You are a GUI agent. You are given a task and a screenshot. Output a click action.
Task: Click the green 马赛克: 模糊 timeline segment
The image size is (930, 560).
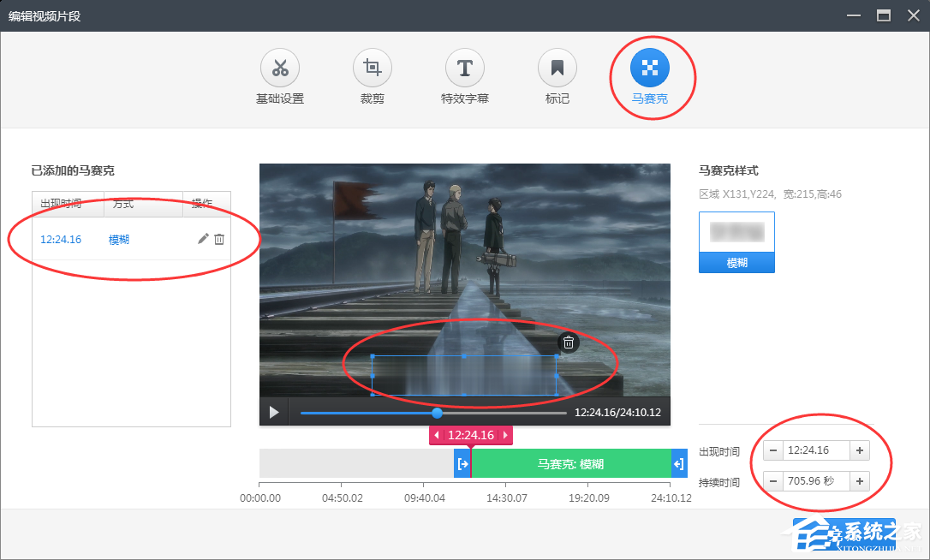coord(572,463)
